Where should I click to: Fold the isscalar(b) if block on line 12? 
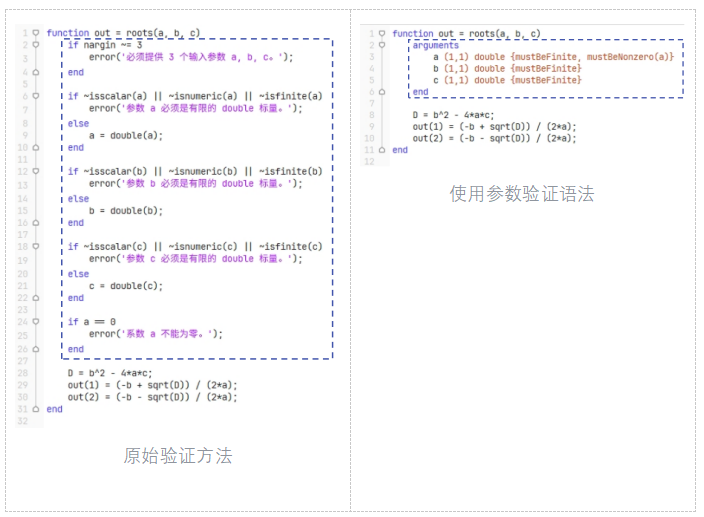click(x=36, y=171)
